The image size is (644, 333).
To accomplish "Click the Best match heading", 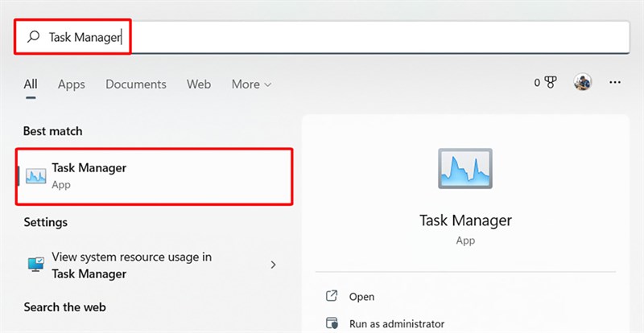I will (52, 131).
